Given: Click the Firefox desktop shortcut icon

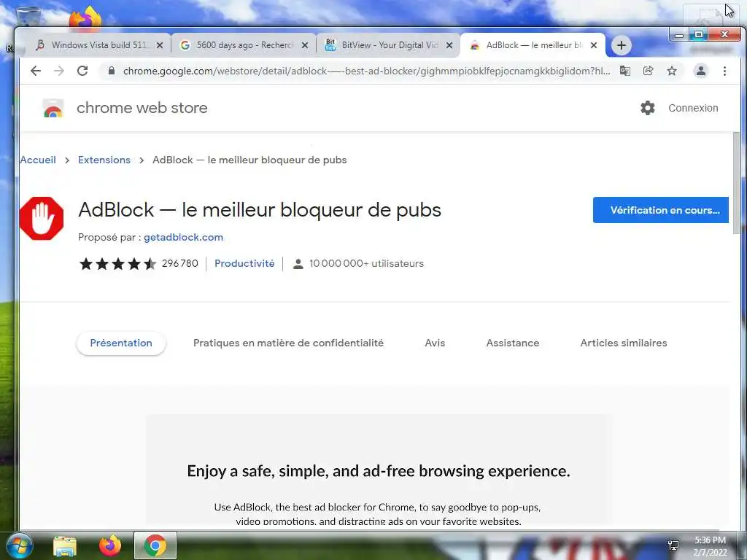Looking at the screenshot, I should point(85,18).
